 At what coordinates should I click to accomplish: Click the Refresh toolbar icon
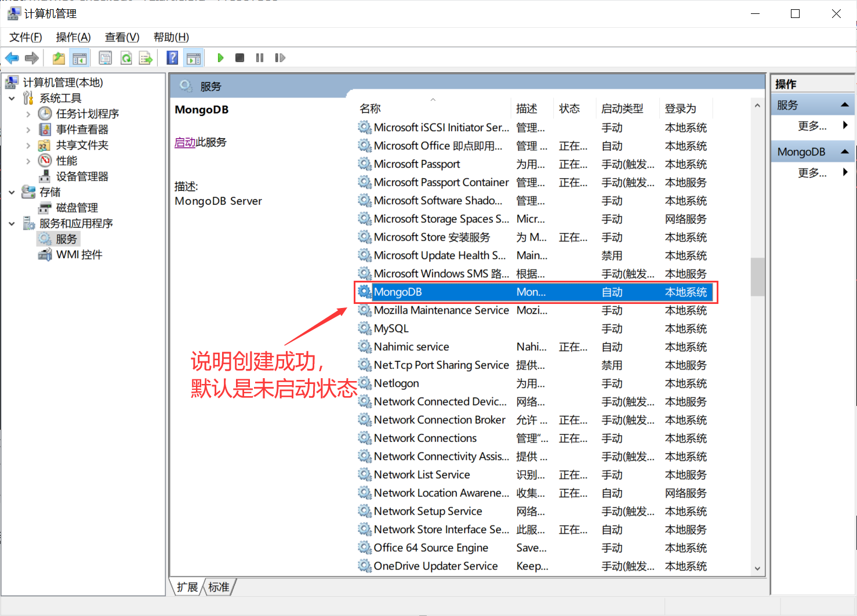pyautogui.click(x=126, y=58)
